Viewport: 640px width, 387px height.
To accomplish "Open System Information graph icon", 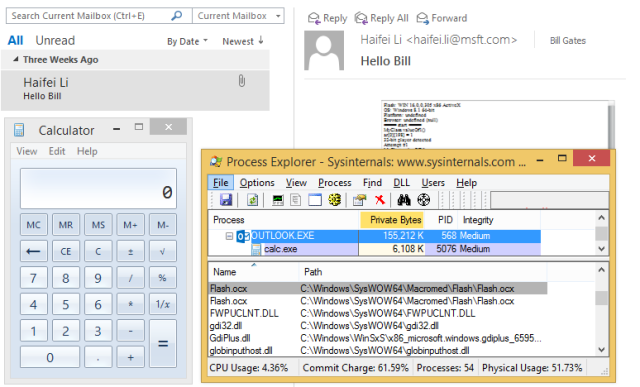I will (278, 200).
